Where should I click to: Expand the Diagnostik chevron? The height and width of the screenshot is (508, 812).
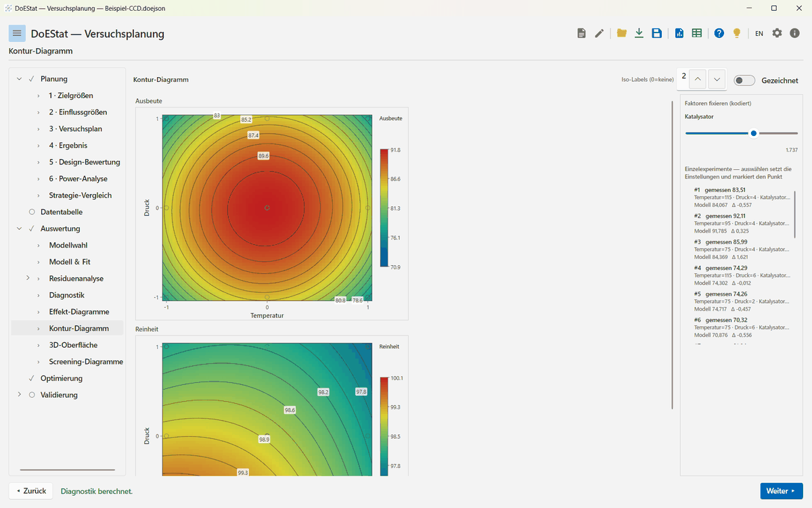[39, 295]
